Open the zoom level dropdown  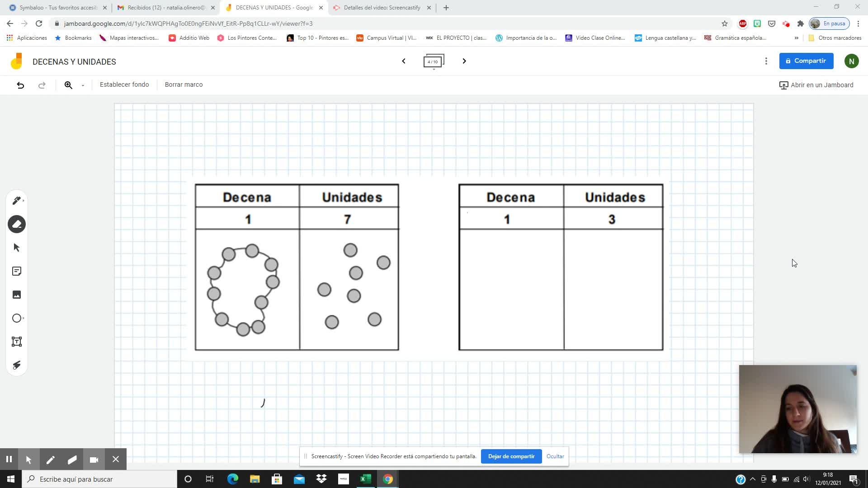point(83,85)
